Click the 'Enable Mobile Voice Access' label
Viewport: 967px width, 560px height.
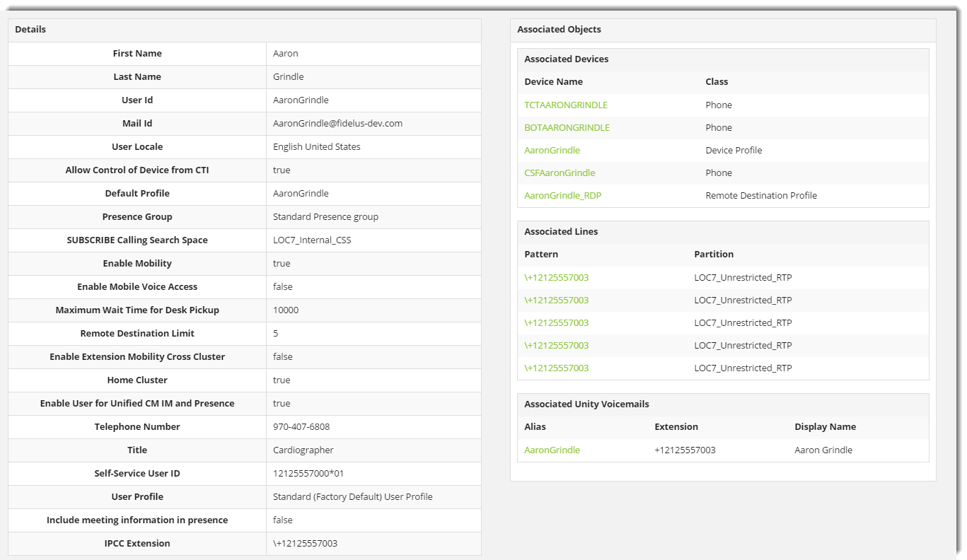(x=137, y=286)
